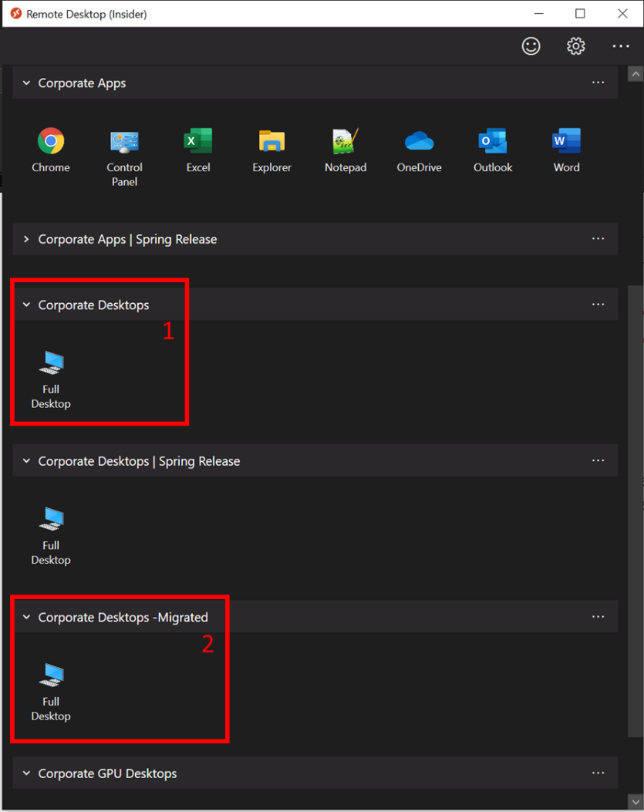Open the Control Panel remote app

124,157
